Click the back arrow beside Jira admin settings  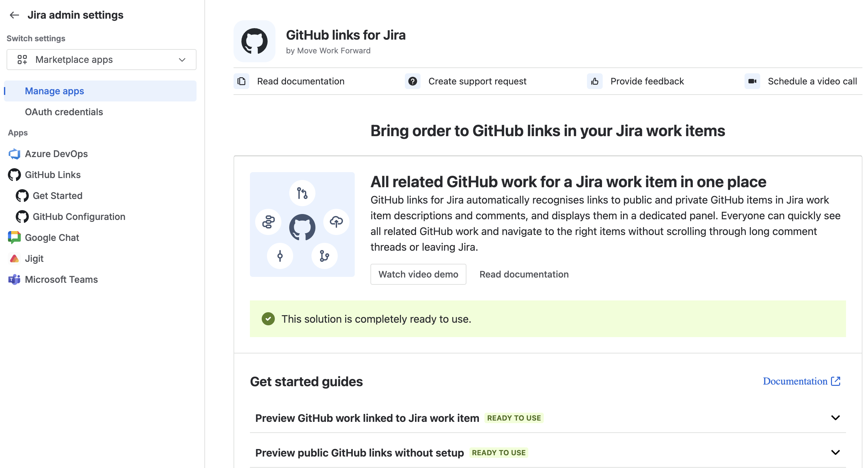14,15
